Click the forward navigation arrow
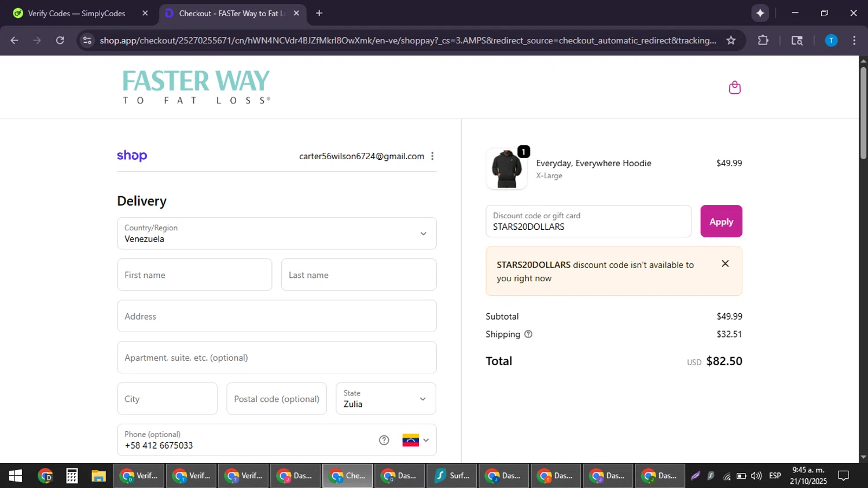Image resolution: width=868 pixels, height=488 pixels. tap(37, 41)
